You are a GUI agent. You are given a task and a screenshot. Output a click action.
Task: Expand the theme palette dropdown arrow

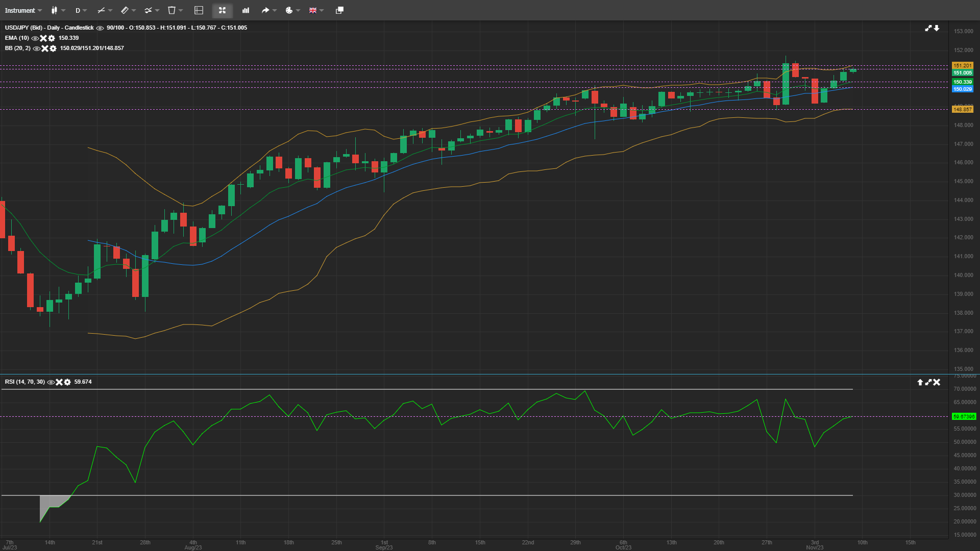pos(298,10)
